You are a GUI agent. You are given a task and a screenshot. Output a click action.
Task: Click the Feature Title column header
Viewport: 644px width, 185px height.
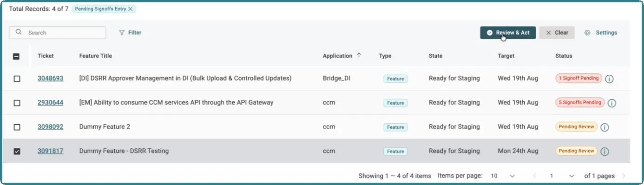96,56
